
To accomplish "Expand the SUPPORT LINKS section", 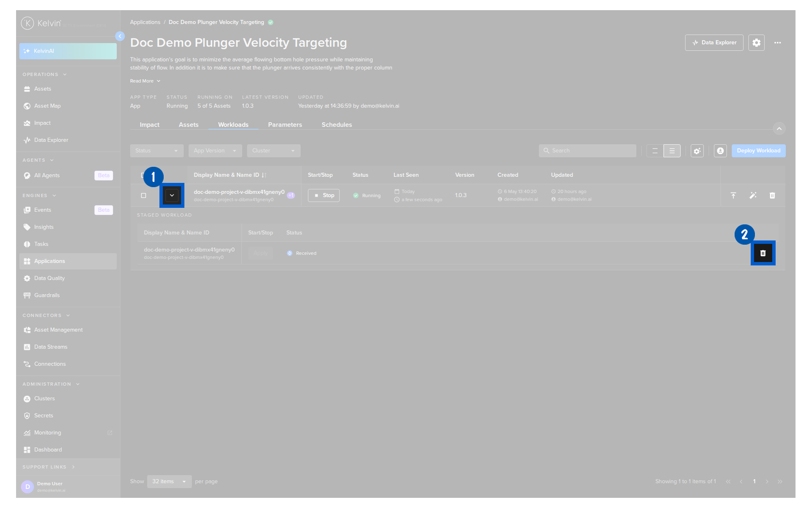I will tap(49, 467).
